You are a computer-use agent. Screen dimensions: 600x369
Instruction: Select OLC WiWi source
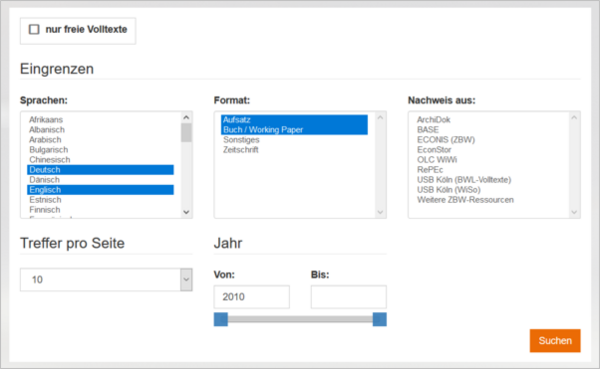488,160
